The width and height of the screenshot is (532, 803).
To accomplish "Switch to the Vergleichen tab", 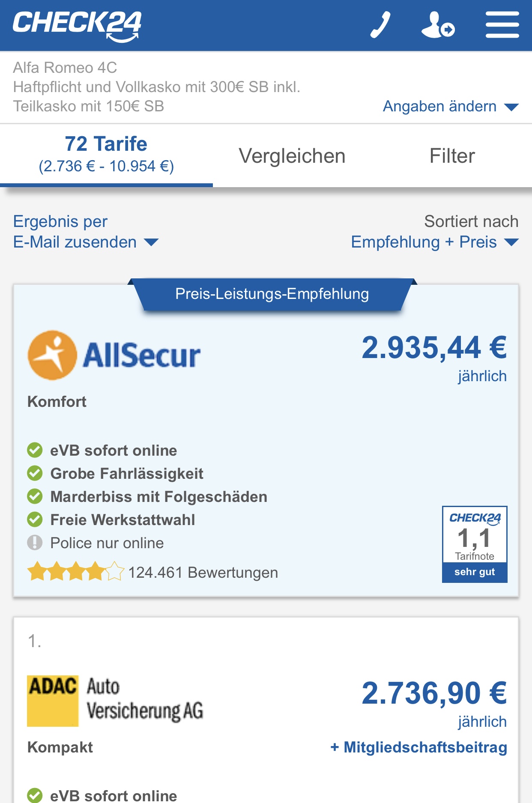I will (x=292, y=156).
